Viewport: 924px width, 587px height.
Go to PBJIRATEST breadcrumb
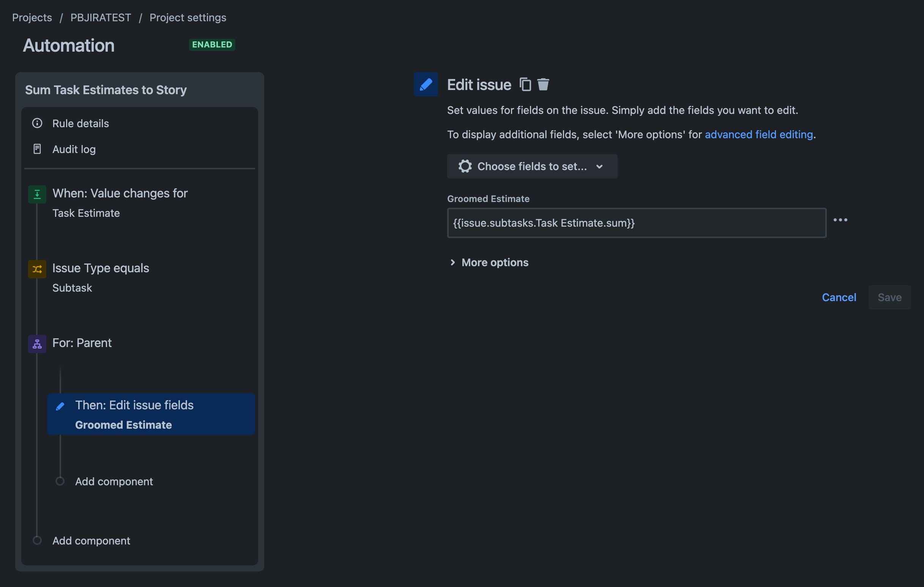click(x=101, y=18)
